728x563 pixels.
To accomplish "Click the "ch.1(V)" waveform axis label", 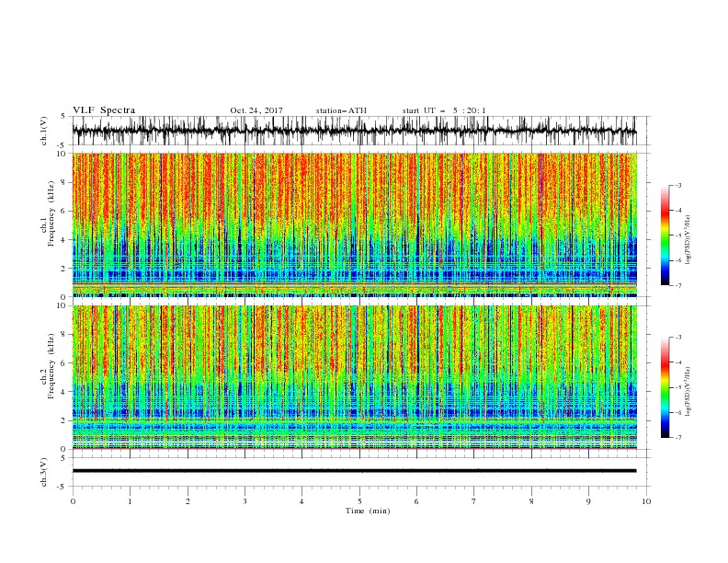I will click(44, 131).
